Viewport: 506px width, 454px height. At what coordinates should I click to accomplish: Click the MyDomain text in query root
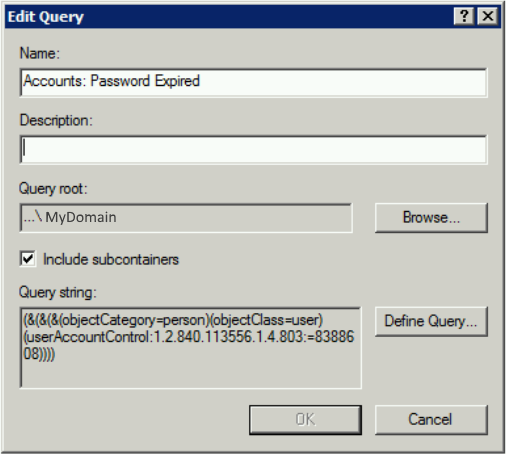81,217
